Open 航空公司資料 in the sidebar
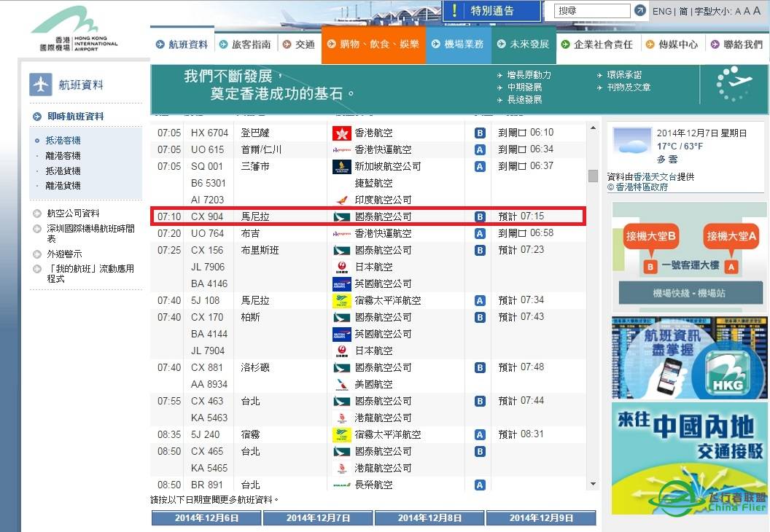The image size is (770, 532). click(73, 214)
